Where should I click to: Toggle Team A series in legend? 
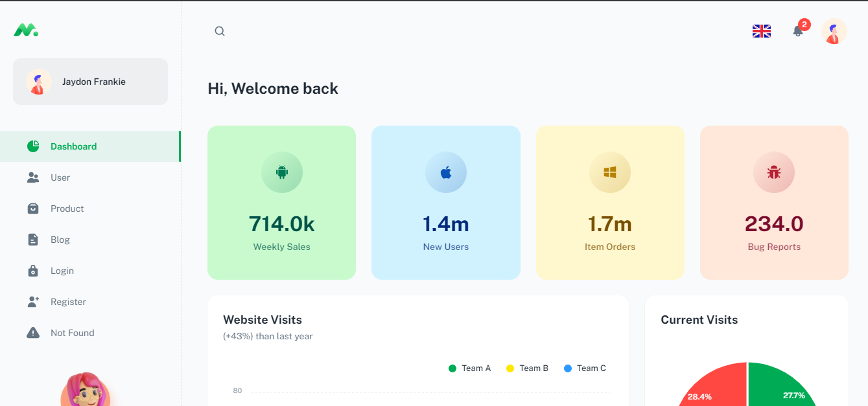click(x=470, y=368)
